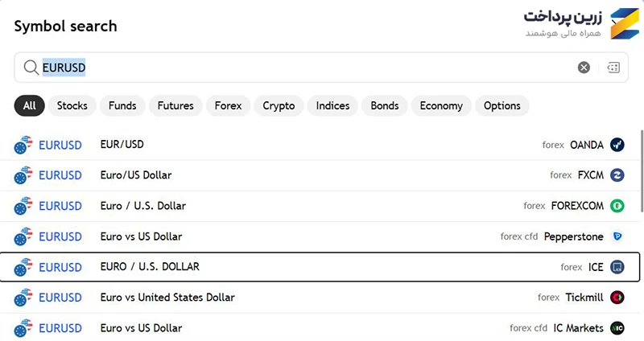The height and width of the screenshot is (341, 644).
Task: Filter by Futures category
Action: [x=175, y=106]
